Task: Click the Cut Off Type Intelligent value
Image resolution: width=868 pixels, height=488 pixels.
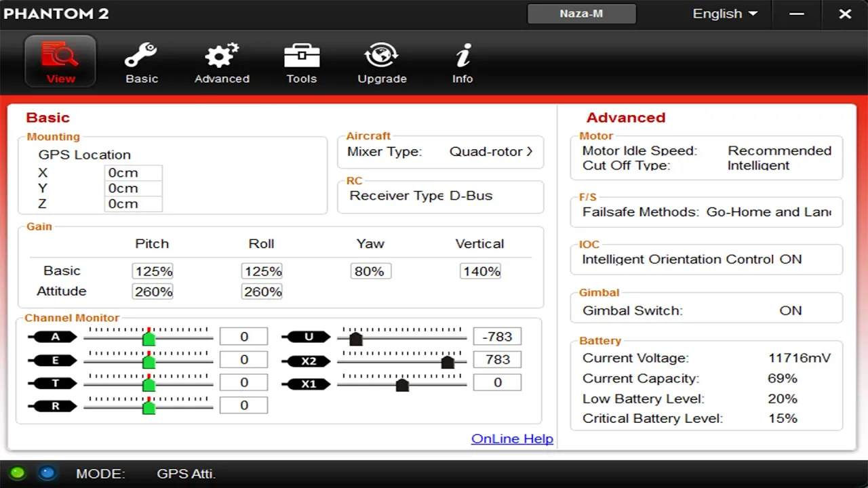Action: (x=759, y=165)
